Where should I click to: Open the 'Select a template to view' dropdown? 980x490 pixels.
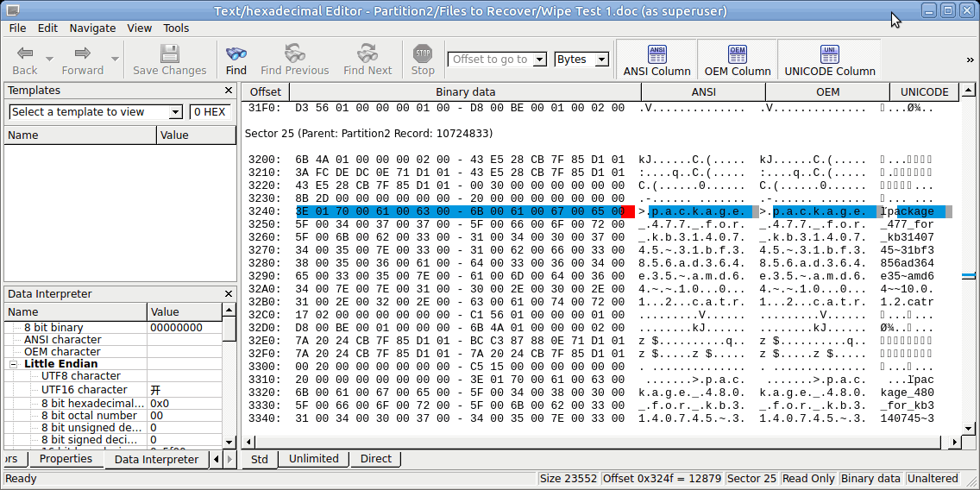pos(96,112)
